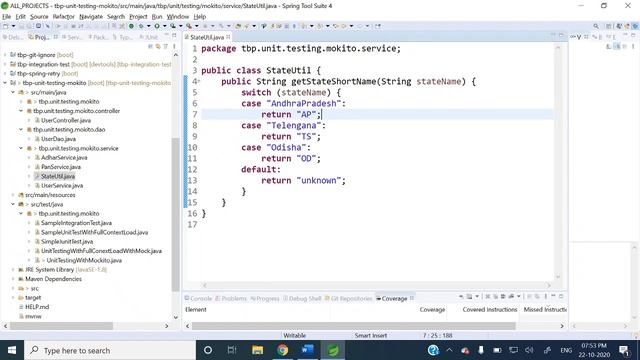Select UserService.java in the tree
The height and width of the screenshot is (360, 640).
point(62,186)
